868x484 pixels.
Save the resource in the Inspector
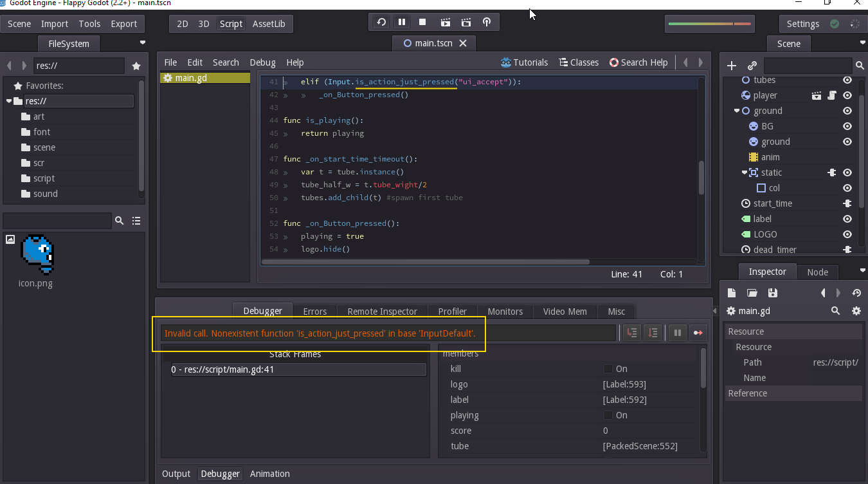[x=773, y=293]
